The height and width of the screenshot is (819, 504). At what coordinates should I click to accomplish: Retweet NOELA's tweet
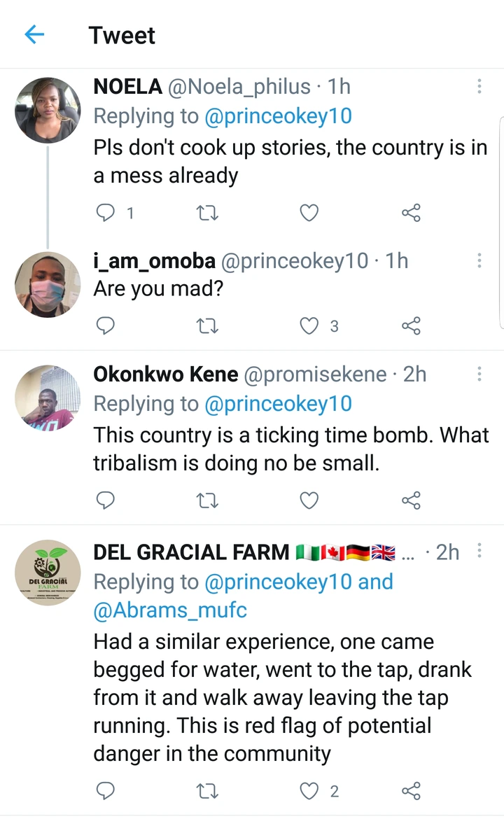207,213
